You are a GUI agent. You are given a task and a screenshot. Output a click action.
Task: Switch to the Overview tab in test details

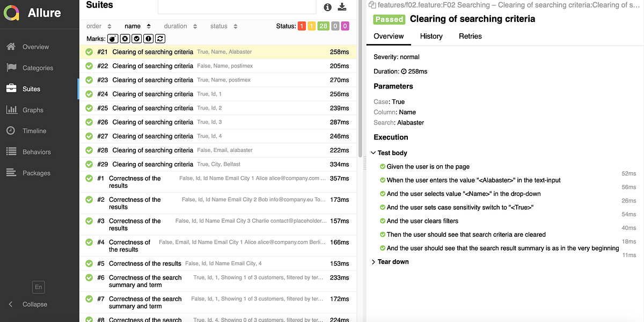pyautogui.click(x=389, y=36)
